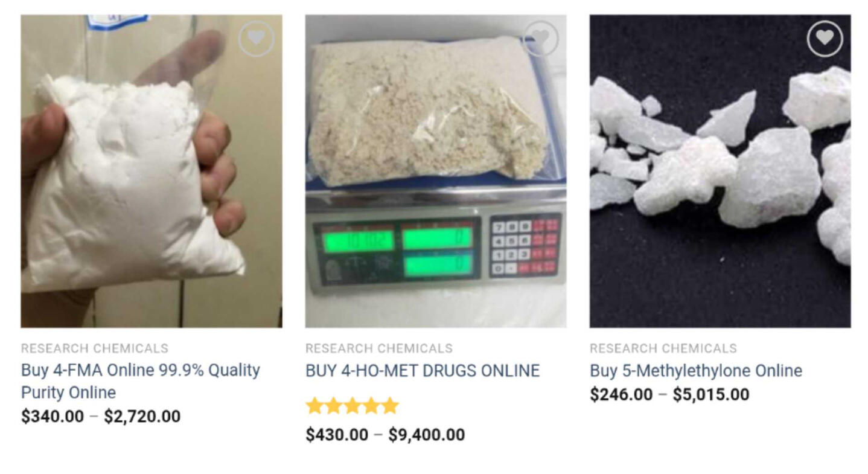Click the $9,400.00 maximum price
The height and width of the screenshot is (474, 868).
point(427,435)
